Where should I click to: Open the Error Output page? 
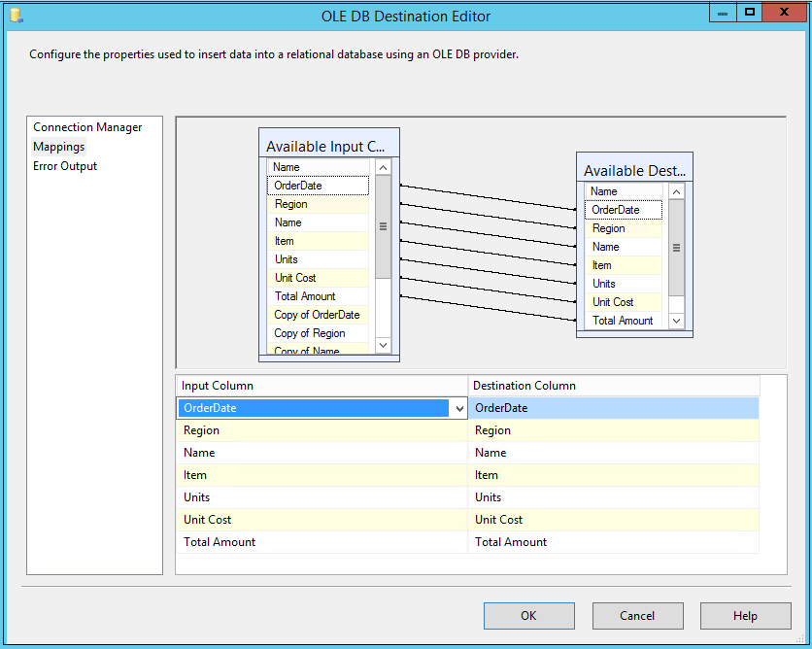[65, 166]
